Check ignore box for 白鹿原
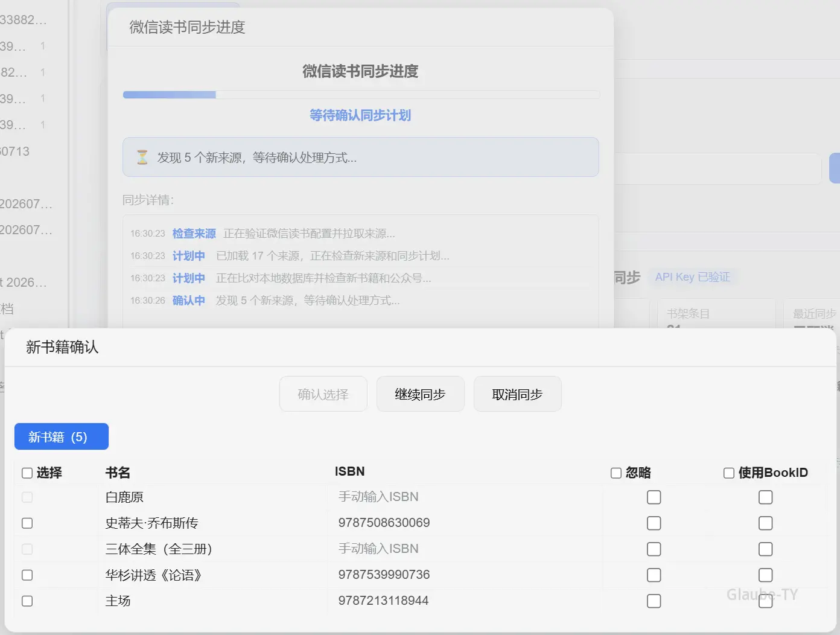840x635 pixels. coord(654,497)
